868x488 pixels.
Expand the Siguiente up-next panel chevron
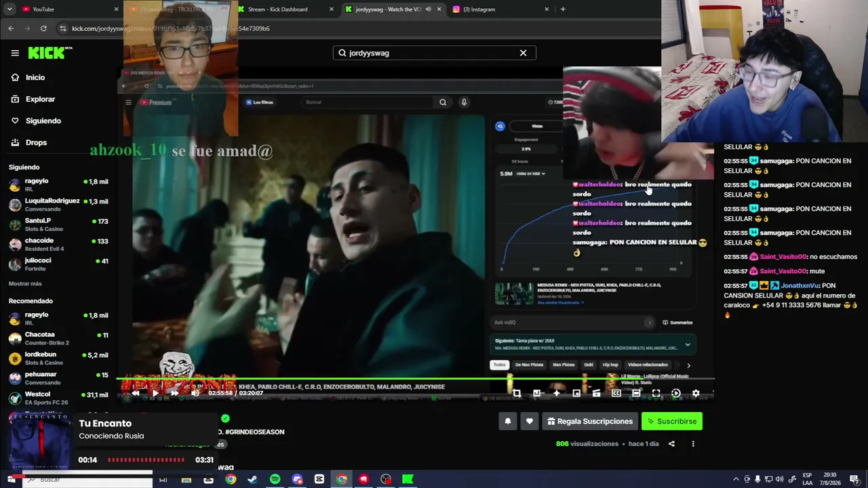688,344
